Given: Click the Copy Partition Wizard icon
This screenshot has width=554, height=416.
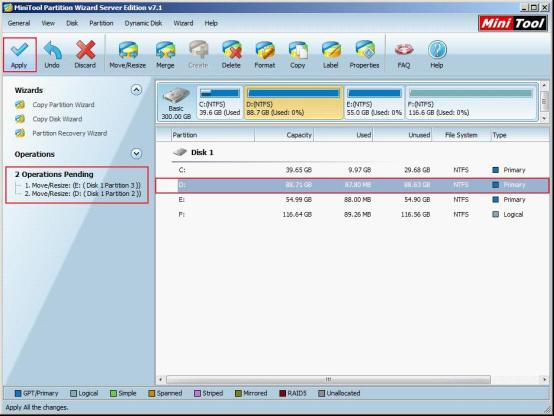Looking at the screenshot, I should (x=20, y=105).
